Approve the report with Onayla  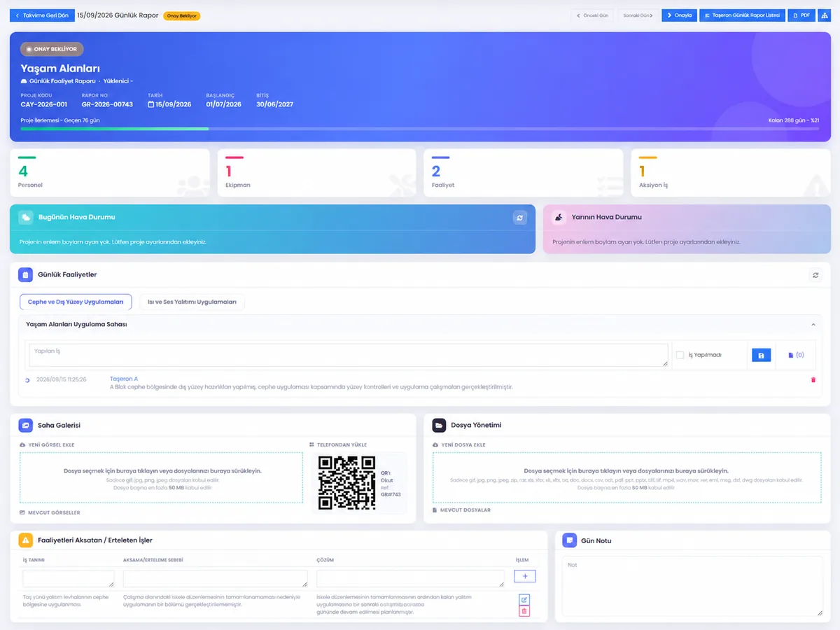click(x=679, y=15)
